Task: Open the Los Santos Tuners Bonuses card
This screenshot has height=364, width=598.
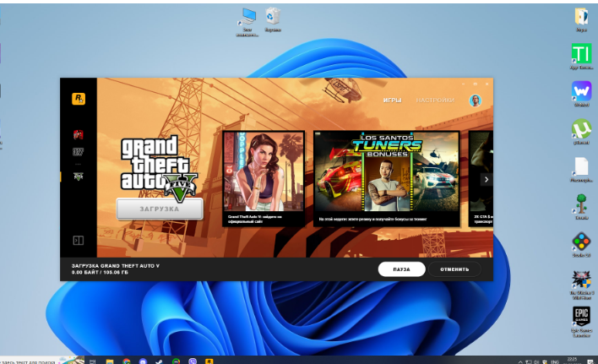Action: click(387, 178)
